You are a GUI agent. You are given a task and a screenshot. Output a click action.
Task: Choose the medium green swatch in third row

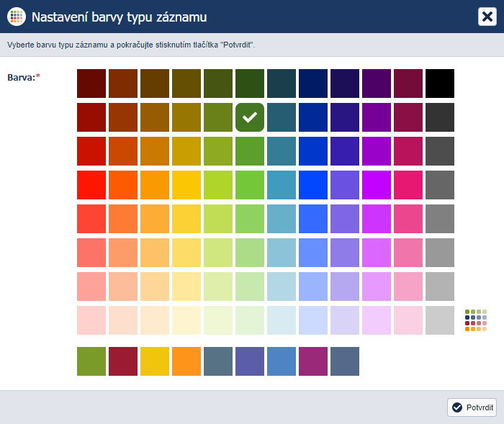point(250,151)
